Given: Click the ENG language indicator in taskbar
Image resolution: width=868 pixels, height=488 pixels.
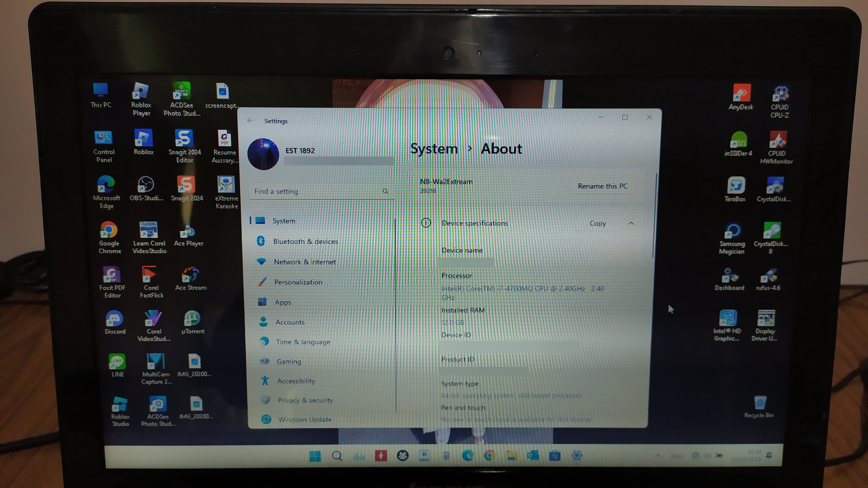Looking at the screenshot, I should pyautogui.click(x=676, y=456).
